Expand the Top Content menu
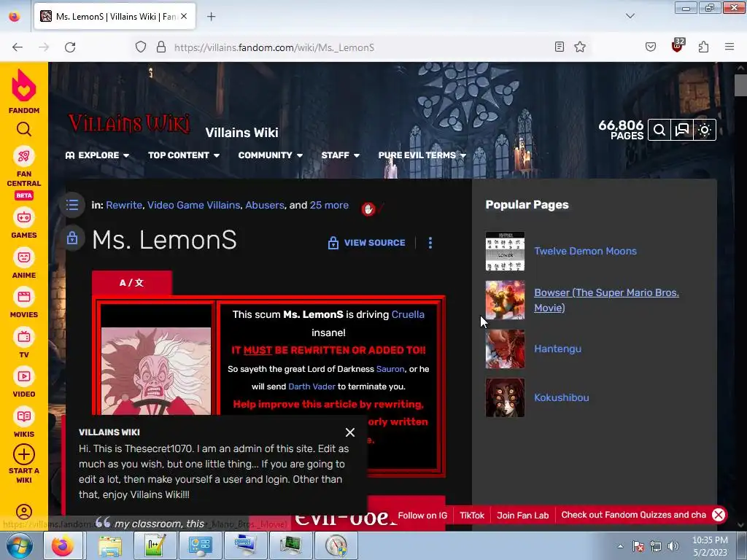This screenshot has width=747, height=560. click(183, 155)
